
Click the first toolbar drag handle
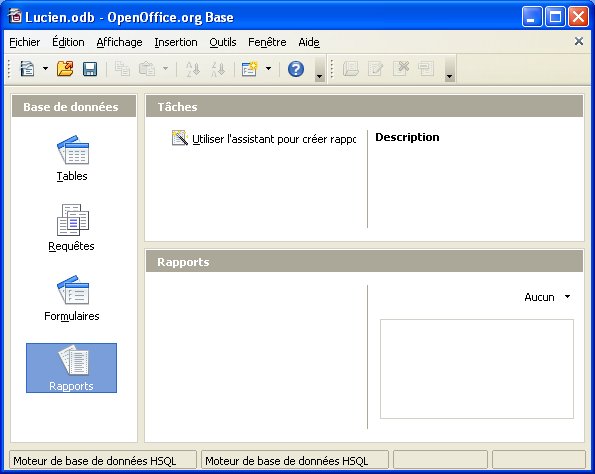coord(9,69)
